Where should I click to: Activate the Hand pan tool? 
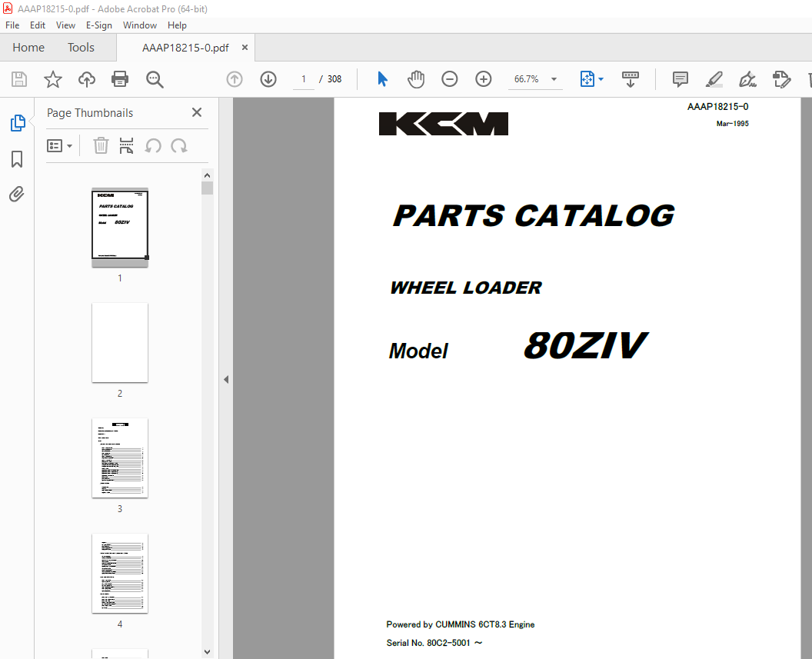point(416,79)
